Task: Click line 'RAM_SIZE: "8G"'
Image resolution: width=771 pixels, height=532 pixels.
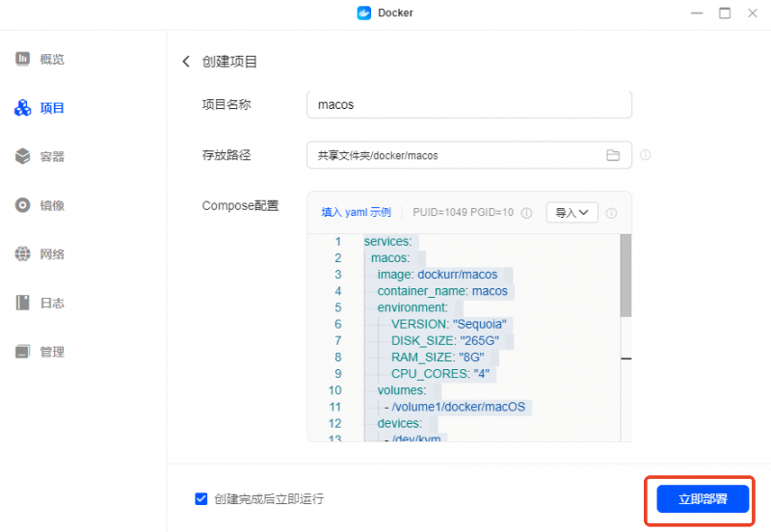Action: (x=438, y=358)
